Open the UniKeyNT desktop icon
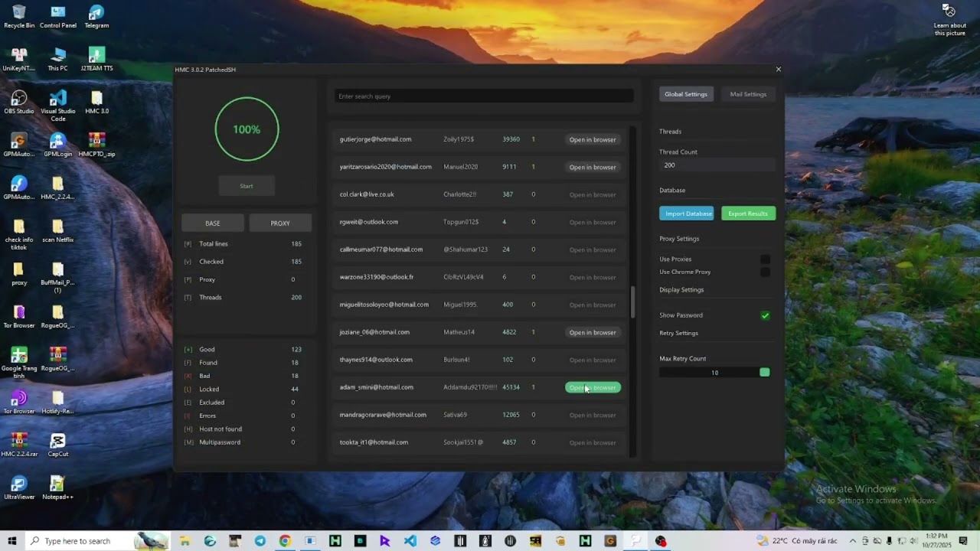This screenshot has width=980, height=551. (19, 59)
